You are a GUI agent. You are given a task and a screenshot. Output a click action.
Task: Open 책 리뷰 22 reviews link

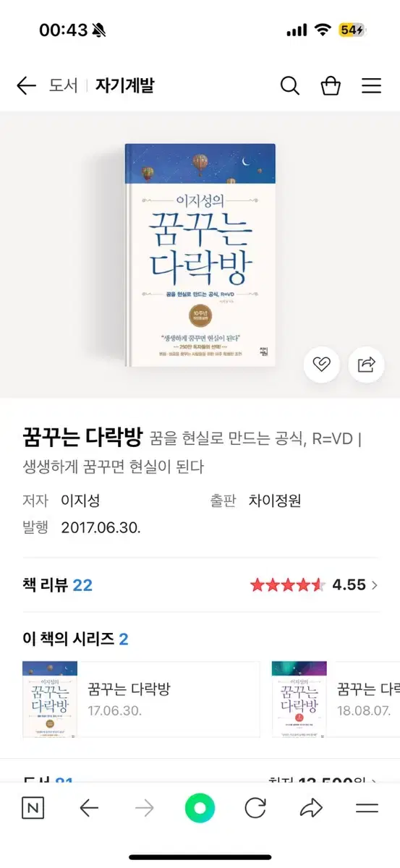[x=58, y=585]
